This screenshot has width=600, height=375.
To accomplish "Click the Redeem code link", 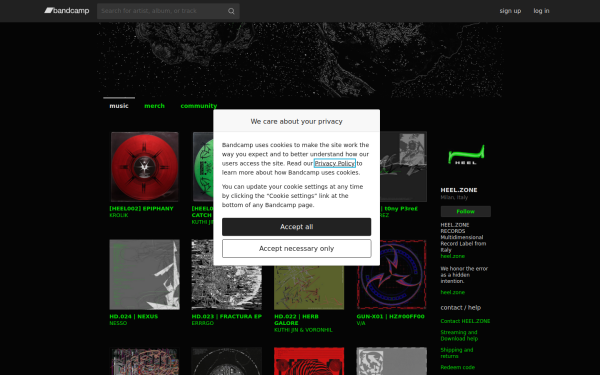I will tap(457, 367).
